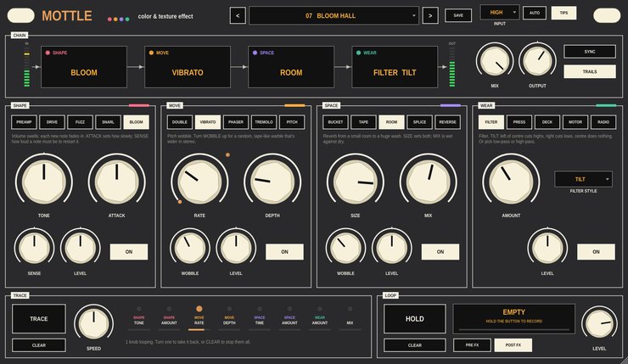The height and width of the screenshot is (364, 628).
Task: Select the DRIVE shape mode
Action: [x=52, y=122]
